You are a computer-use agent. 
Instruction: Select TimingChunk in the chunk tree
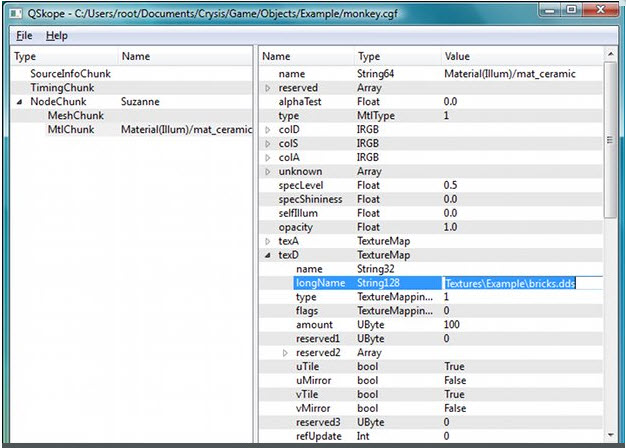tap(62, 88)
